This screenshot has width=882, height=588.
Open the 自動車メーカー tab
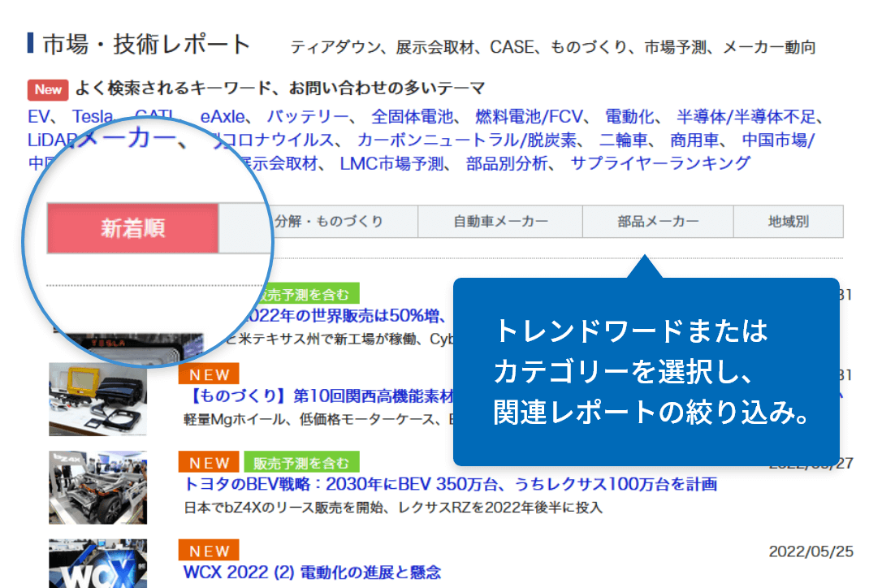(x=500, y=222)
